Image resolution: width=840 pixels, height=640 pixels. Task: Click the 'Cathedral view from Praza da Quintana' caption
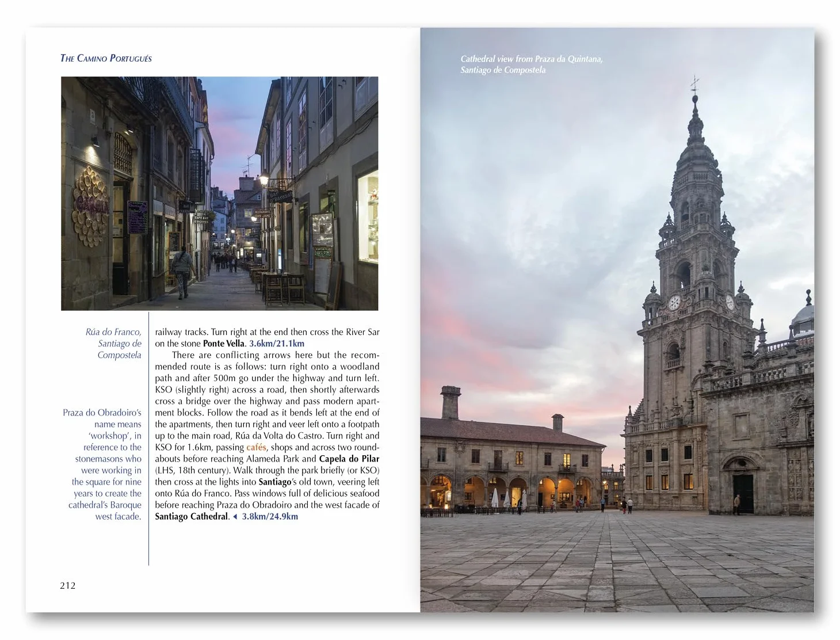531,64
